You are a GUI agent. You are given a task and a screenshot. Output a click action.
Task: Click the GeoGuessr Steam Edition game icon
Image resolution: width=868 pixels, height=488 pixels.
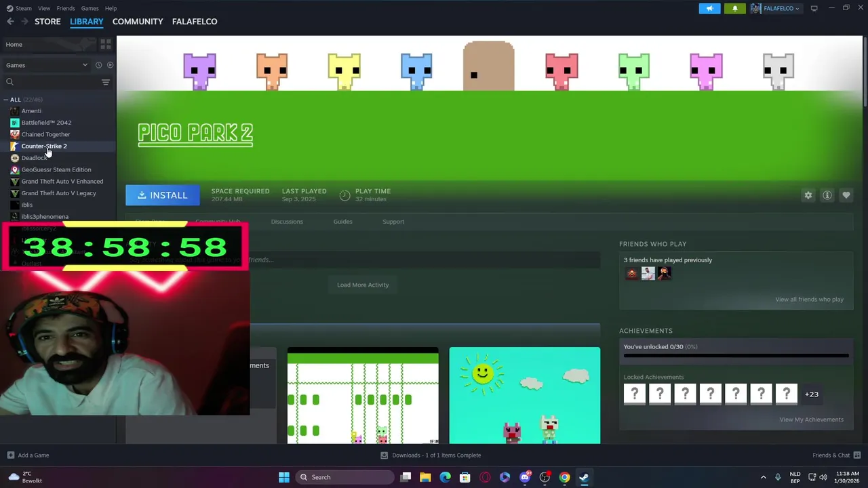[15, 169]
